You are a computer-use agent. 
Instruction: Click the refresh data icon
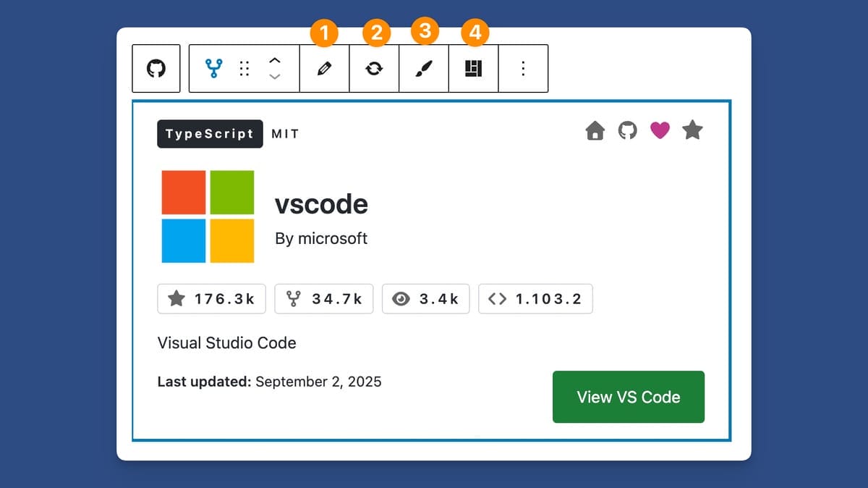click(374, 69)
